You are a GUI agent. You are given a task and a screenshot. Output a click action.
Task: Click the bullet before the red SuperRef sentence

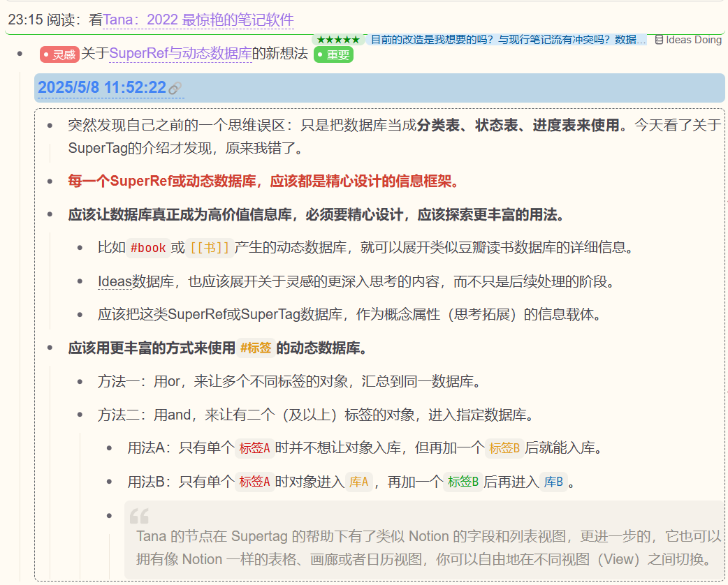point(50,181)
